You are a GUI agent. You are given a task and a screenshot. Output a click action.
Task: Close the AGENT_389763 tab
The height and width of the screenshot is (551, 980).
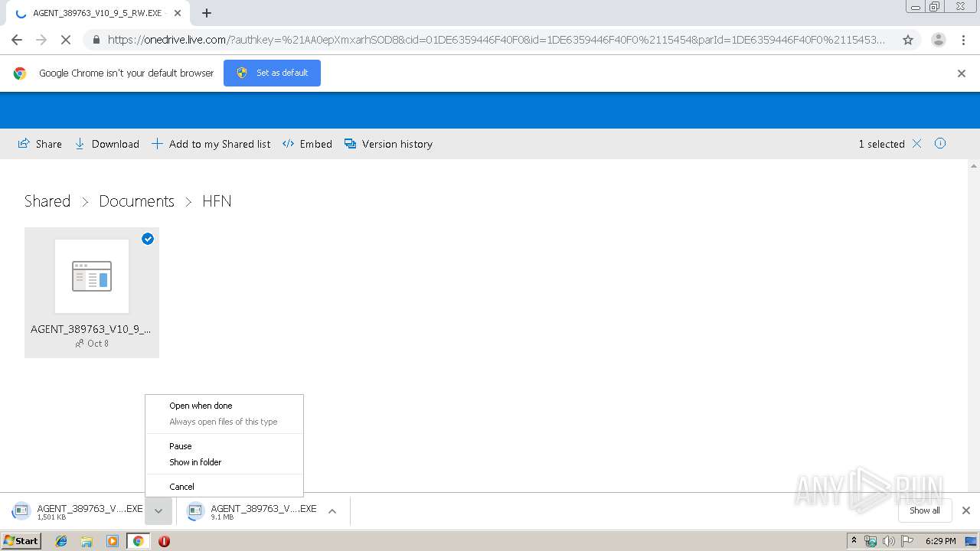(x=178, y=13)
